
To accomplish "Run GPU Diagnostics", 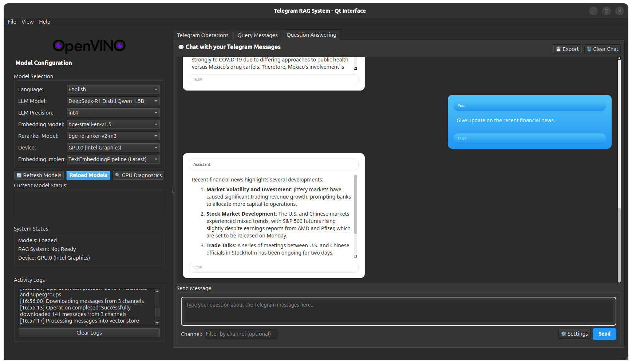I will click(138, 175).
